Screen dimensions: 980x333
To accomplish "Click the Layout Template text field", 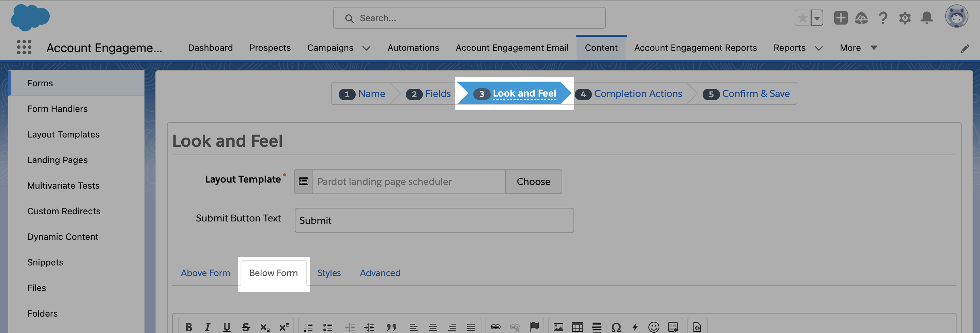I will tap(409, 182).
